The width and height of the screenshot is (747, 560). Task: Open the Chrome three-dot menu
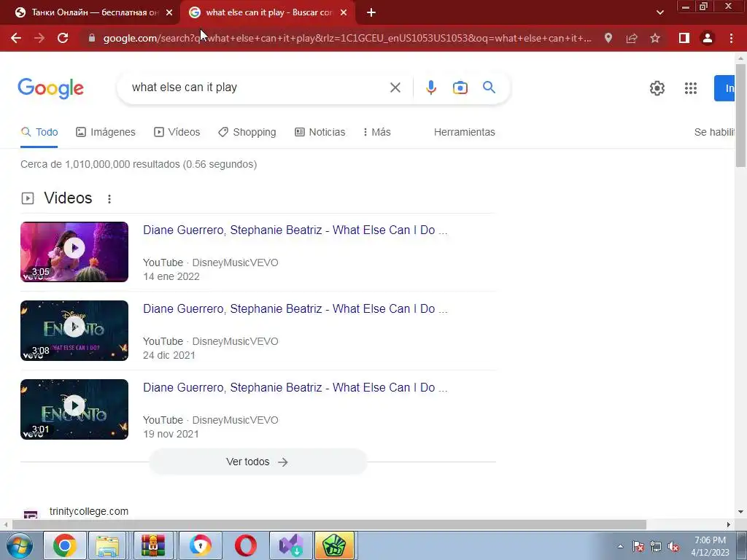click(731, 38)
